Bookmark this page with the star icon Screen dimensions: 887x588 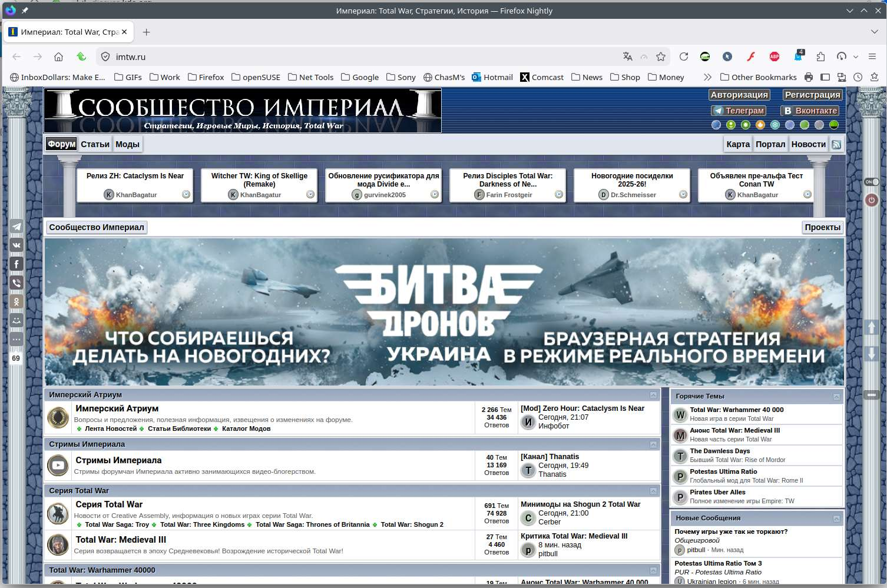point(661,57)
